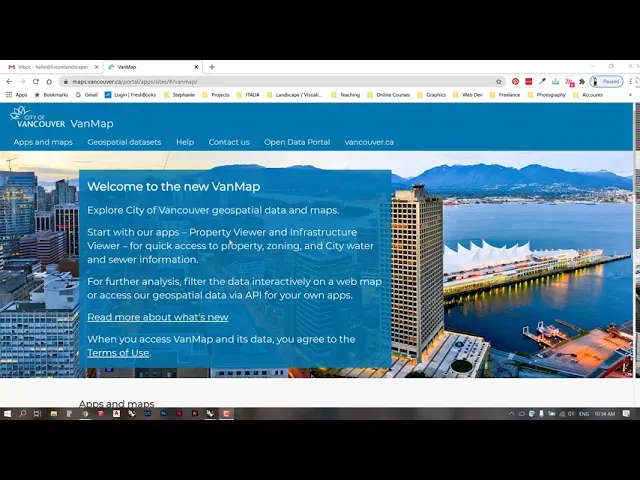Click the Paused profile button

click(x=606, y=81)
